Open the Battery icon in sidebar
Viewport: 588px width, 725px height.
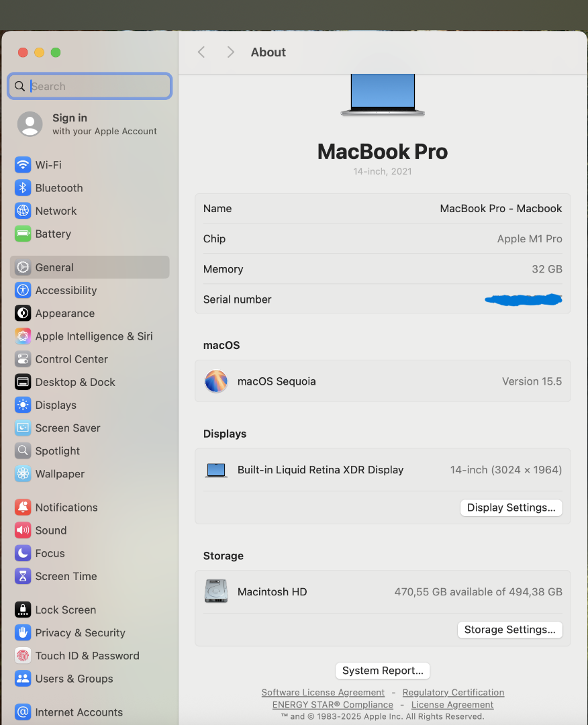point(23,234)
